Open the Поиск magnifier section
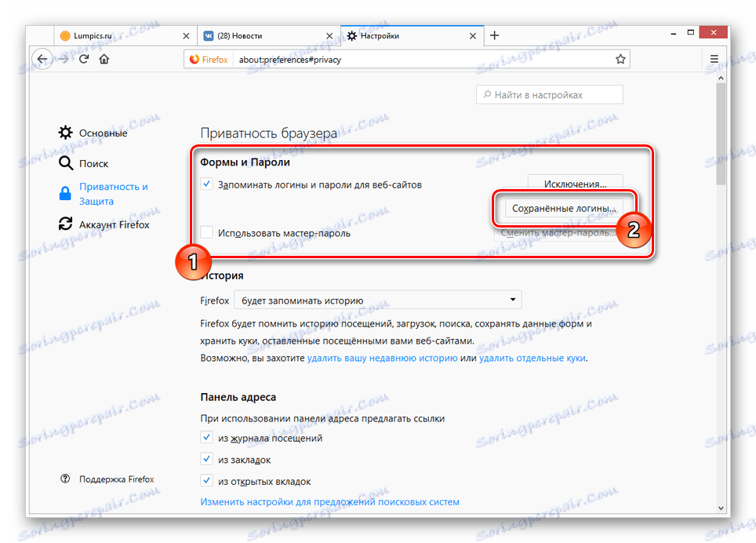Viewport: 756px width, 543px height. [x=84, y=163]
